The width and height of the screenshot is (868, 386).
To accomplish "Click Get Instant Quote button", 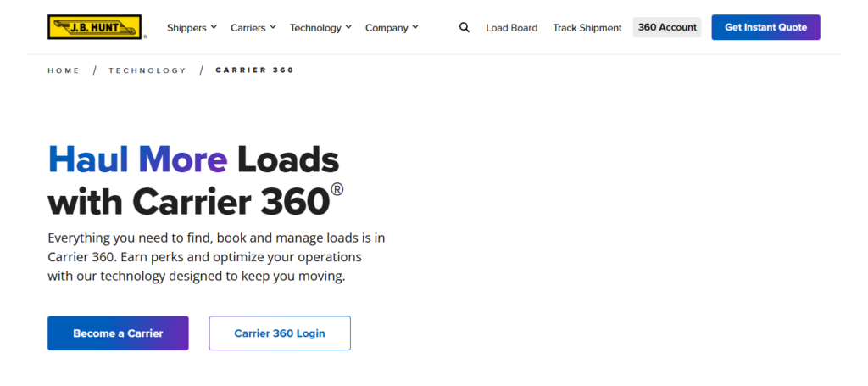I will point(765,27).
